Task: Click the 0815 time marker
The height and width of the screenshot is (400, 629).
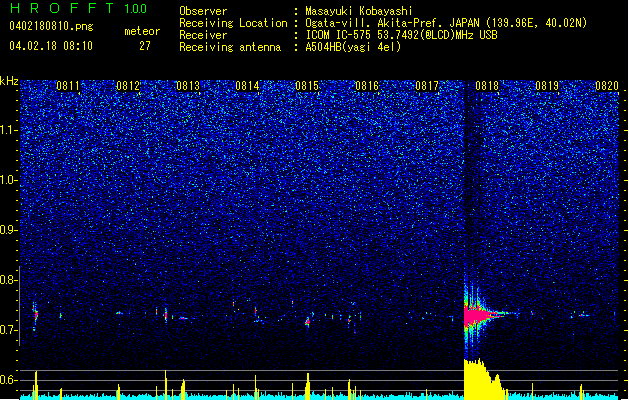Action: point(307,86)
